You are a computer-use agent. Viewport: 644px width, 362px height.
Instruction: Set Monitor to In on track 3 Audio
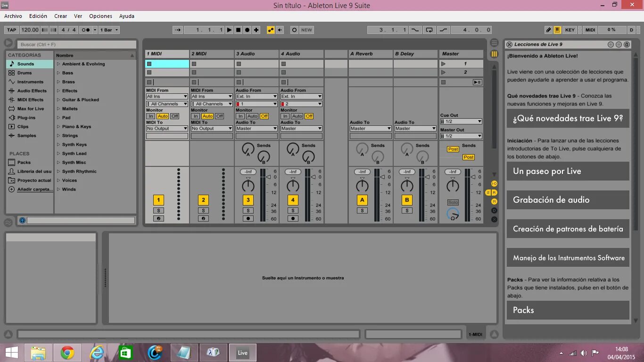coord(240,116)
